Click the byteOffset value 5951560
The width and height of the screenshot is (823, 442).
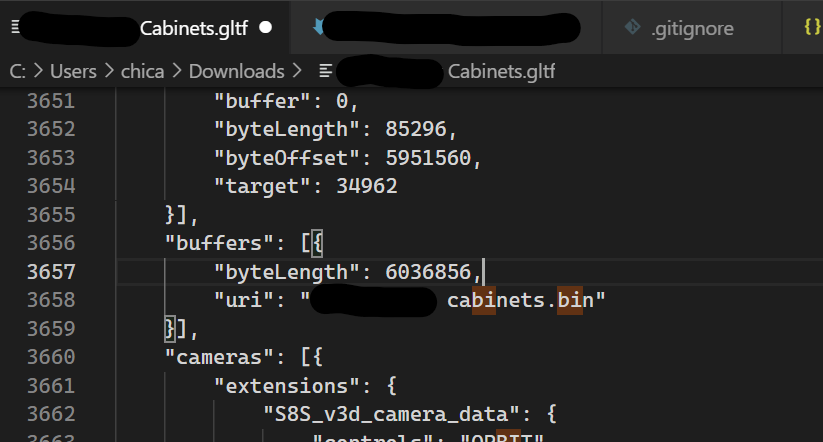(x=428, y=158)
